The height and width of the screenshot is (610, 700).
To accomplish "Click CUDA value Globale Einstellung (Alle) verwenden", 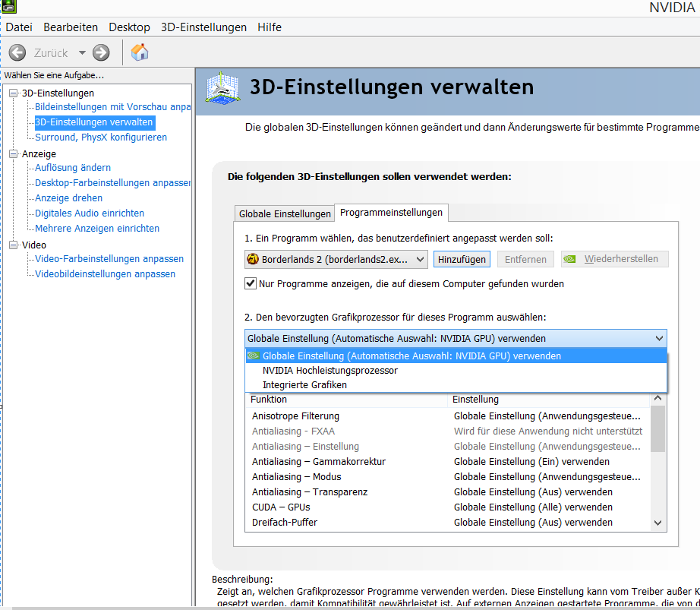I will point(533,507).
